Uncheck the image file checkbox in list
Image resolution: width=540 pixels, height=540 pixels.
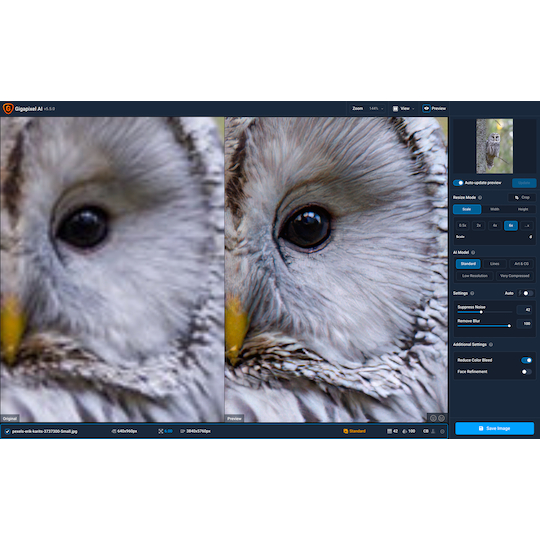[x=7, y=431]
